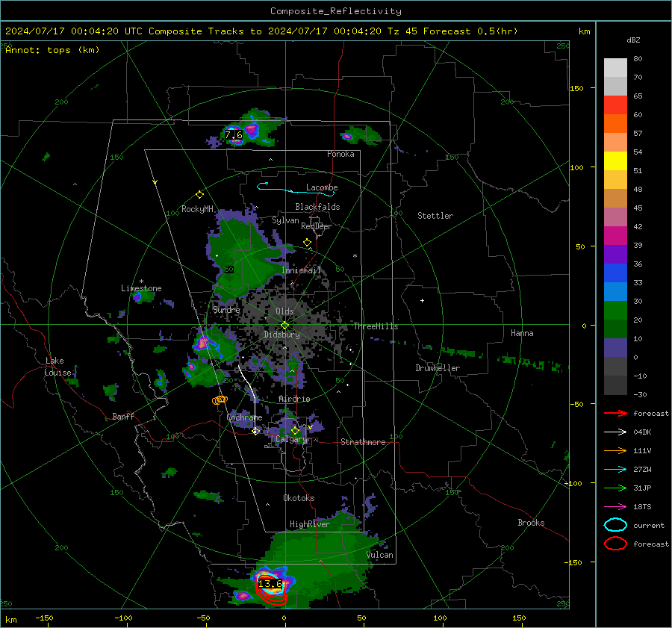This screenshot has width=672, height=628.
Task: Click the Banff label
Action: (123, 416)
